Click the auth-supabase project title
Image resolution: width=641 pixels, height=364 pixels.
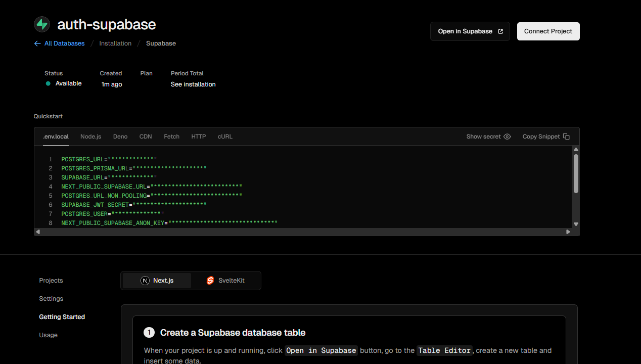(x=107, y=24)
